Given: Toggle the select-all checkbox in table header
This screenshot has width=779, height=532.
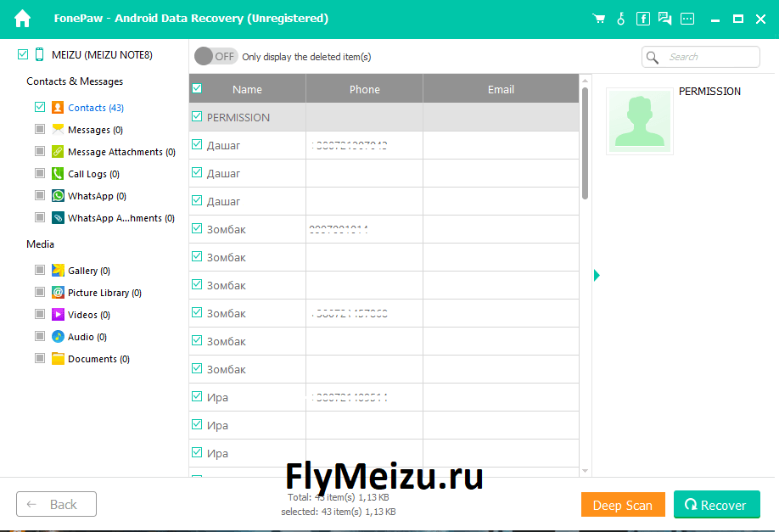Looking at the screenshot, I should 197,88.
